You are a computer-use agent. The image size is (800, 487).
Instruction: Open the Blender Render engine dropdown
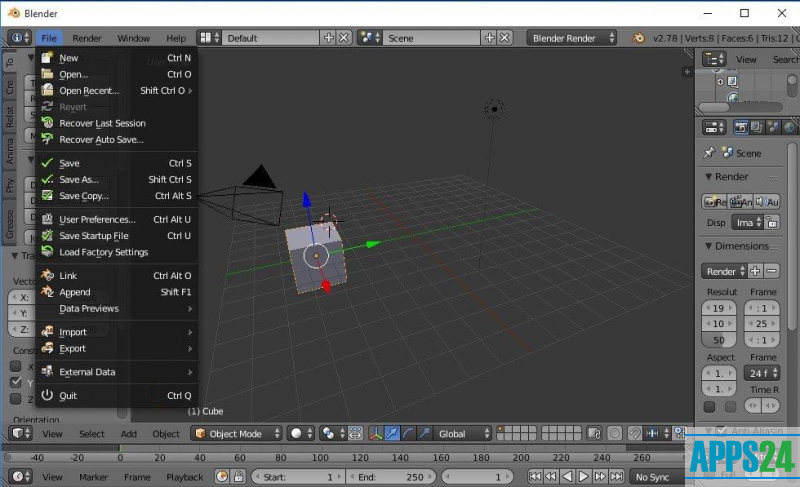(x=572, y=38)
